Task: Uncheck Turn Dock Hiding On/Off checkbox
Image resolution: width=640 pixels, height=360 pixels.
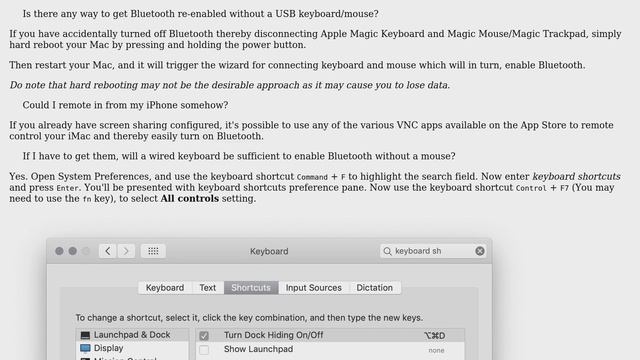Action: click(204, 336)
